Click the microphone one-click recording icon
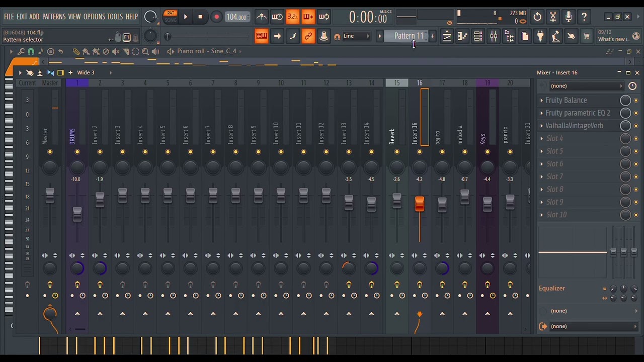644x362 pixels. pyautogui.click(x=569, y=17)
